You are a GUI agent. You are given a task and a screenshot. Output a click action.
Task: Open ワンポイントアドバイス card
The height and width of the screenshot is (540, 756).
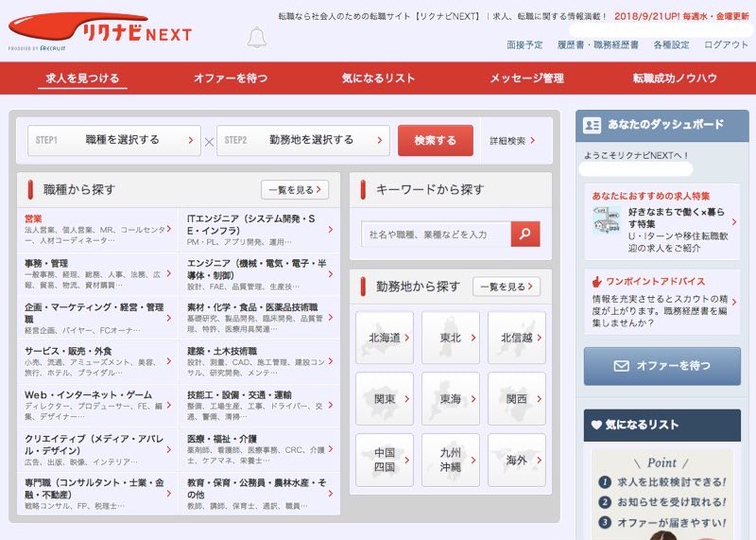[x=662, y=302]
